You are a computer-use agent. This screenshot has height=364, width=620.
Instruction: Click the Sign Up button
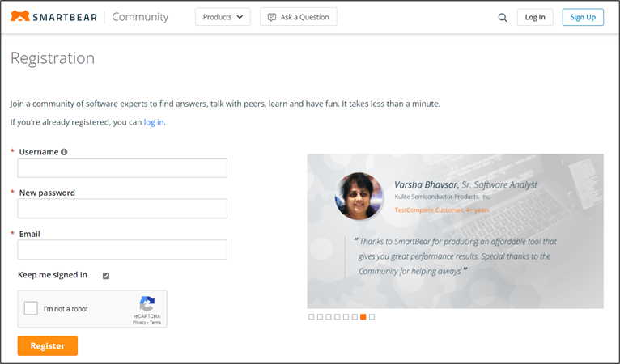[583, 17]
